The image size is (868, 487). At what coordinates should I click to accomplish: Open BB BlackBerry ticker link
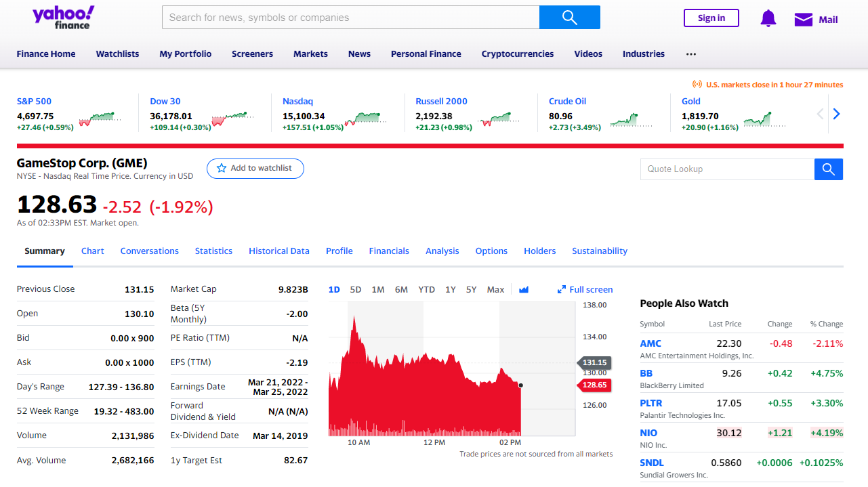point(646,373)
